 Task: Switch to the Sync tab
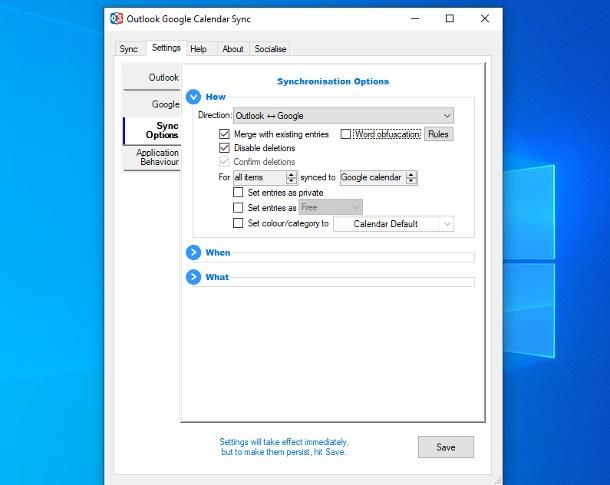pos(129,49)
